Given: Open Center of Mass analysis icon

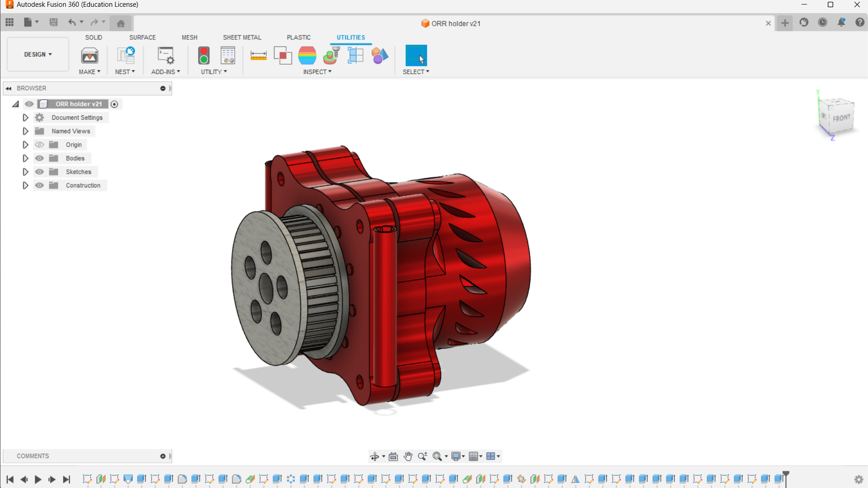Looking at the screenshot, I should [x=331, y=56].
